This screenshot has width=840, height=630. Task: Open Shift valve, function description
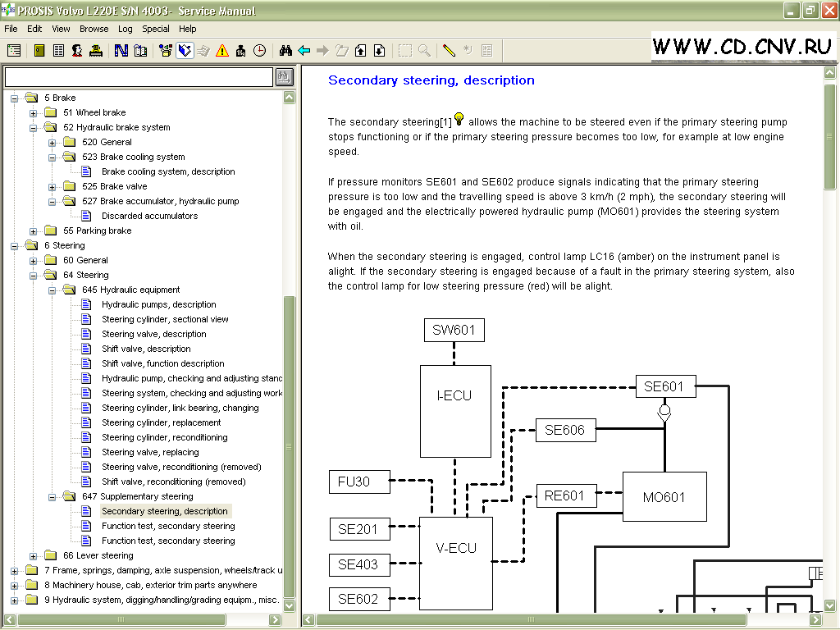(163, 363)
